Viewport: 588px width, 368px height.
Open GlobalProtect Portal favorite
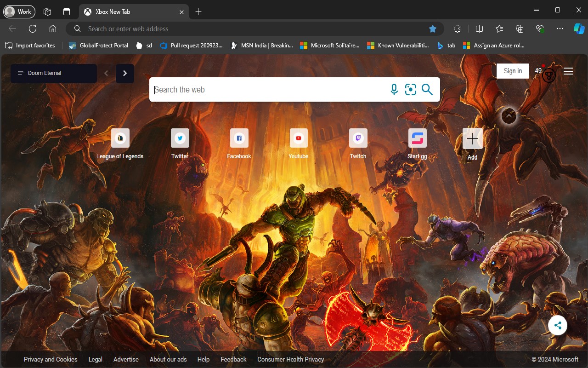coord(98,46)
